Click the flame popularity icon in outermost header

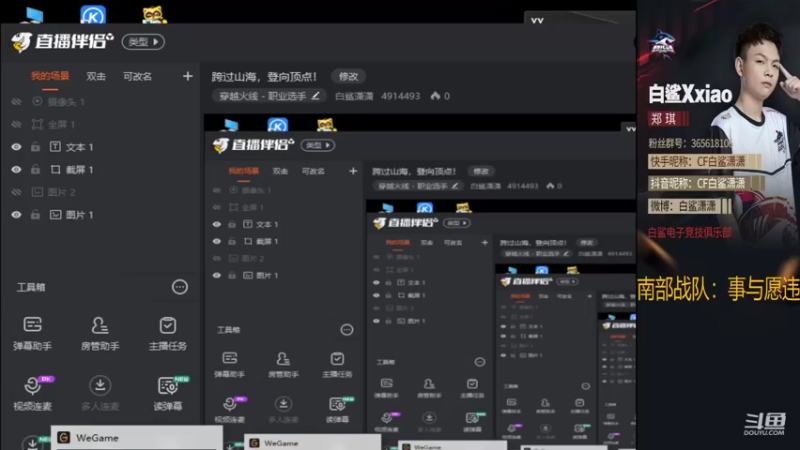[435, 96]
